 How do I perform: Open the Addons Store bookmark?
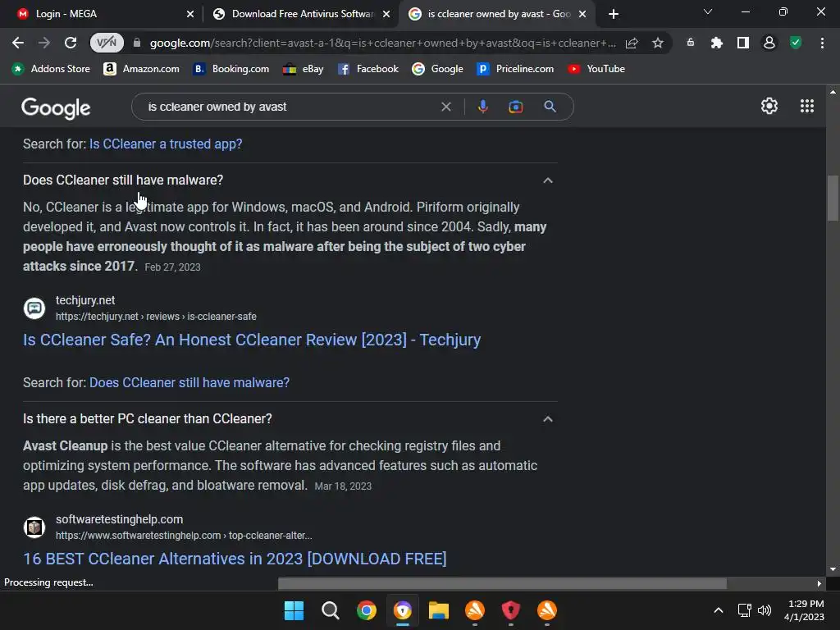tap(51, 69)
